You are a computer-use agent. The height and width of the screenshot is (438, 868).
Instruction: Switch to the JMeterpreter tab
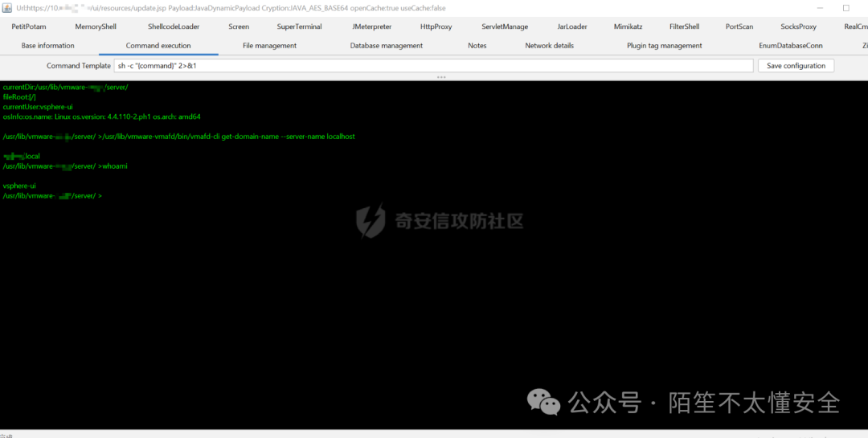pos(372,27)
